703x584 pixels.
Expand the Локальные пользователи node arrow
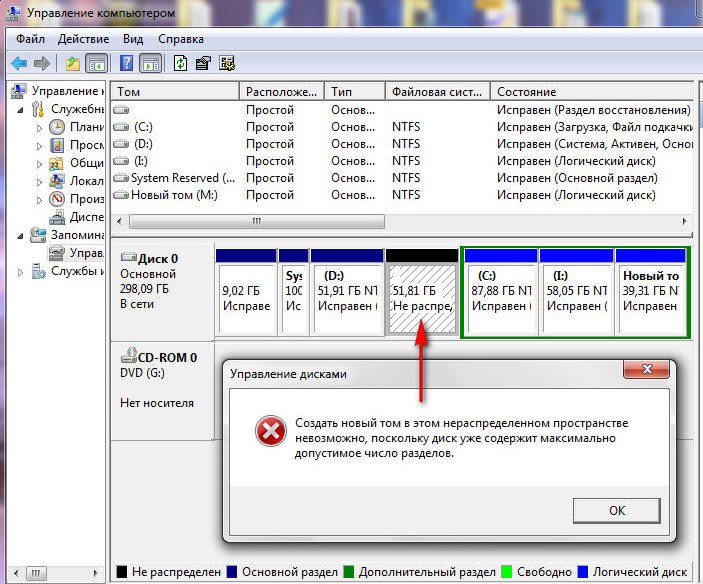click(39, 182)
